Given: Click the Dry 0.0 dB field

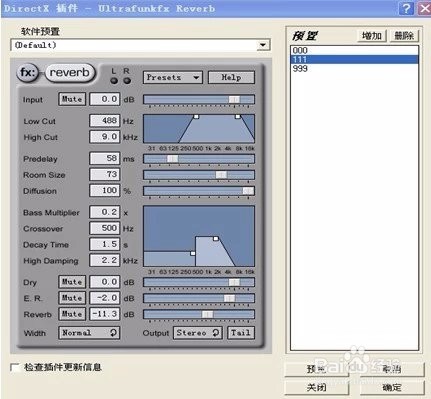Looking at the screenshot, I should point(105,282).
